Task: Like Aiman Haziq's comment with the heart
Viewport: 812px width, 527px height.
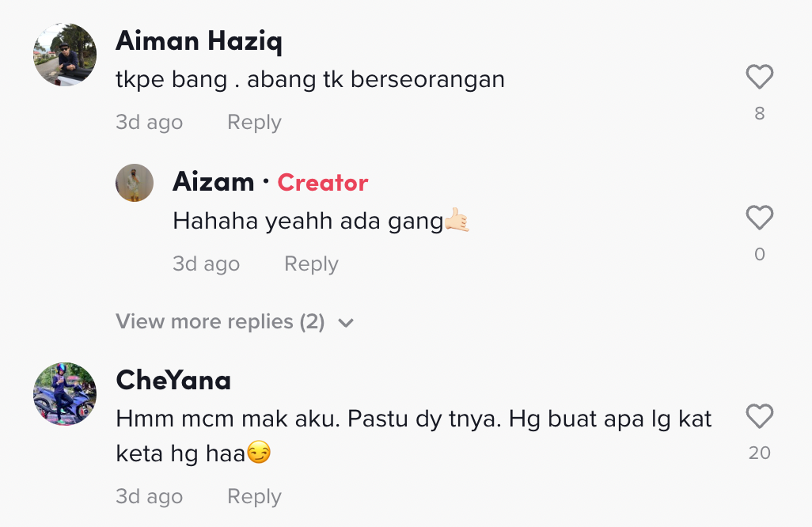Action: [x=759, y=78]
